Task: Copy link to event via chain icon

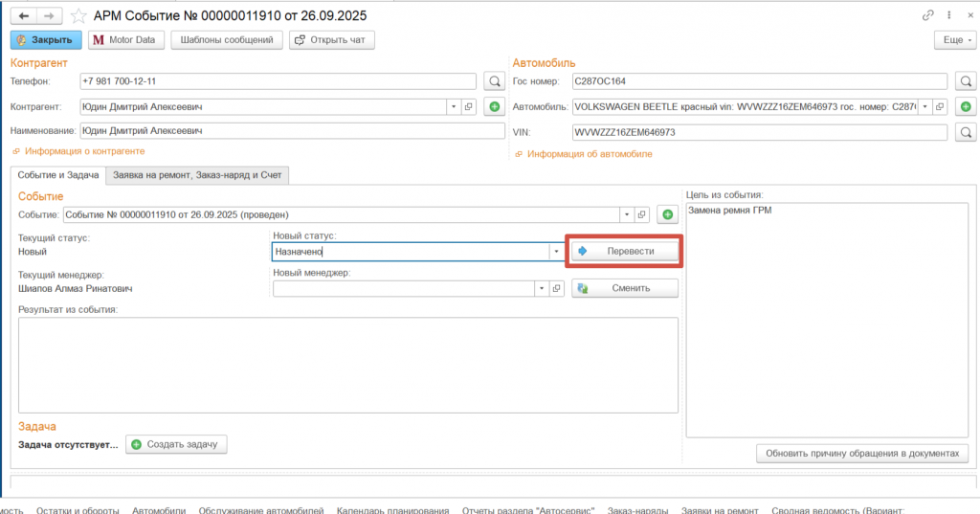Action: pyautogui.click(x=927, y=16)
